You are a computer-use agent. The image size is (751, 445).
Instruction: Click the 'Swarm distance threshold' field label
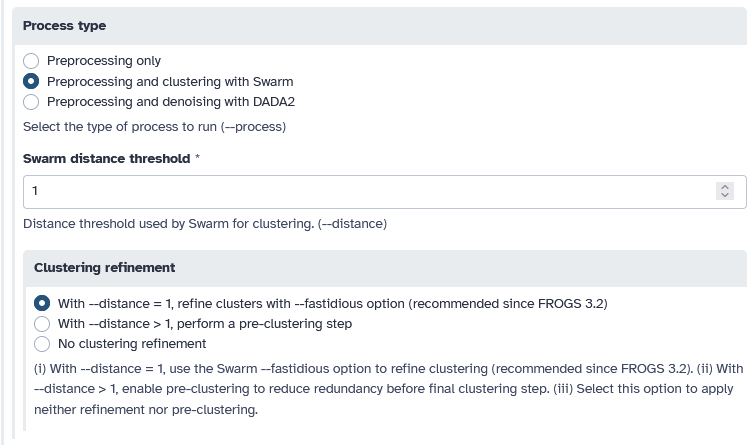point(106,158)
